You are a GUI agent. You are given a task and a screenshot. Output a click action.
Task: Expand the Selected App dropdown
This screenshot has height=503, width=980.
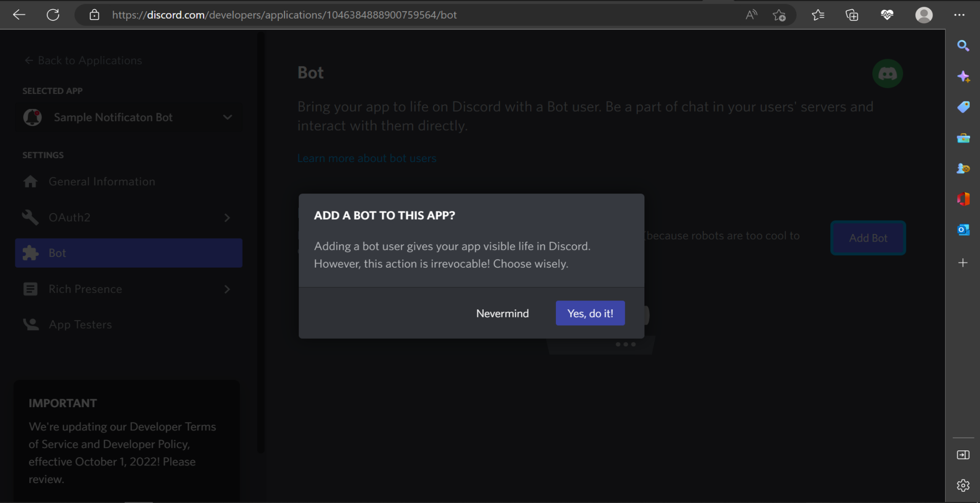pos(228,116)
